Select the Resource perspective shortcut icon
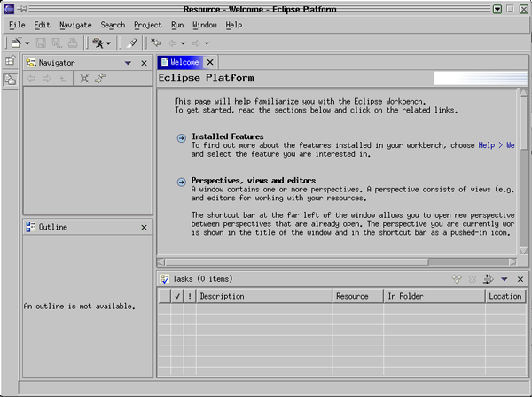Image resolution: width=532 pixels, height=397 pixels. (x=10, y=80)
